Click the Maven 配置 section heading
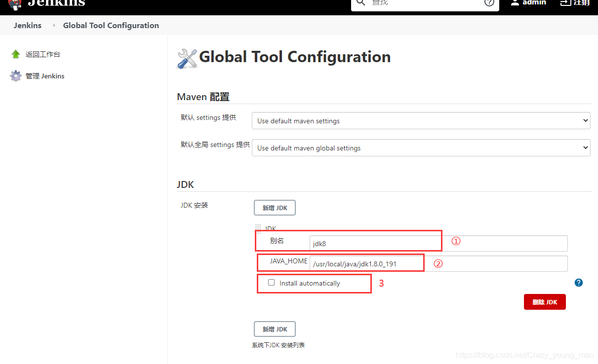 click(203, 97)
